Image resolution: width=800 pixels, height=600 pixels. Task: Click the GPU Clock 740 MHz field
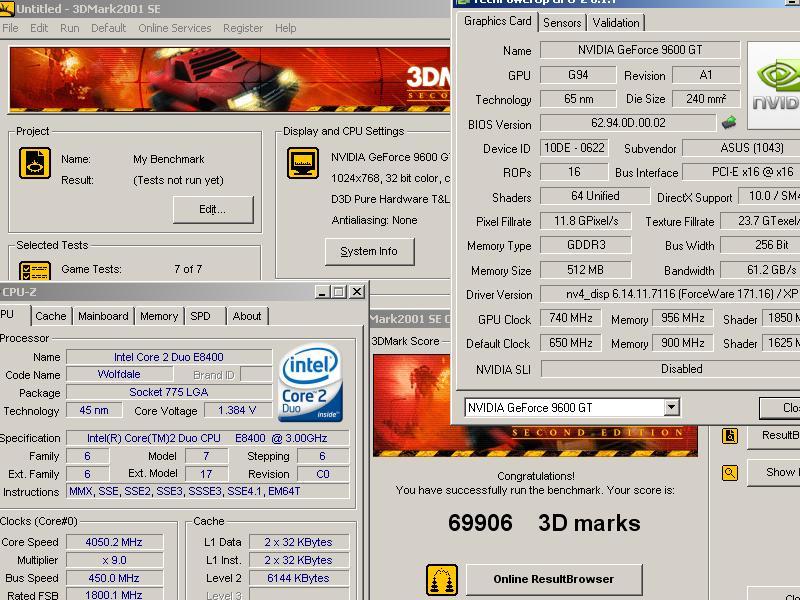coord(570,318)
